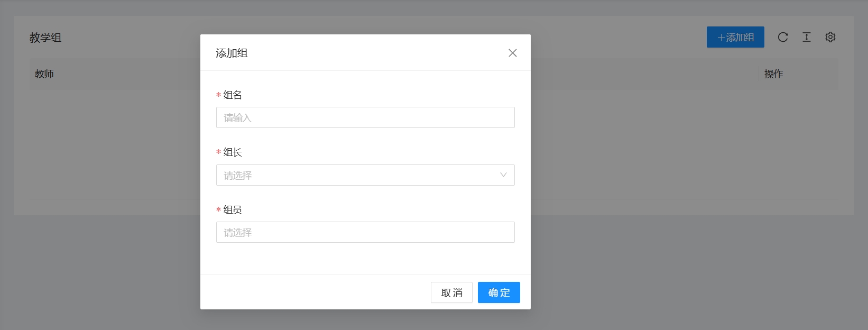Click the blue 添加组 button text
This screenshot has width=868, height=330.
740,38
